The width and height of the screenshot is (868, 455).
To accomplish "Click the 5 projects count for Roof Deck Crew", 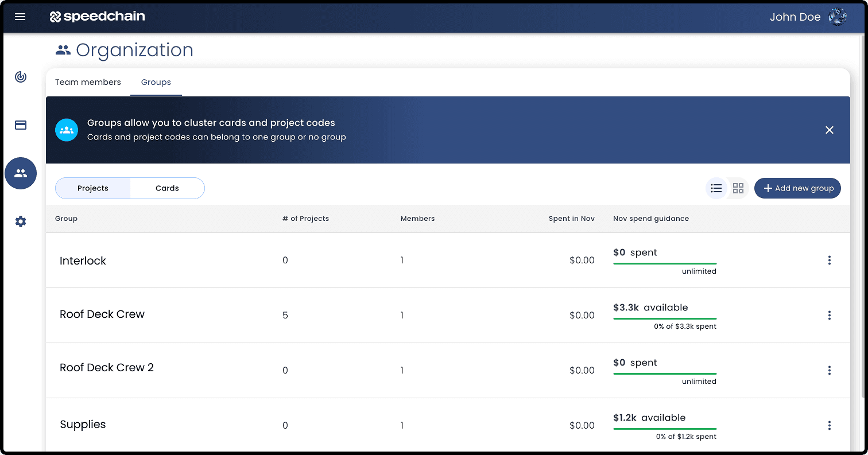I will click(x=285, y=316).
